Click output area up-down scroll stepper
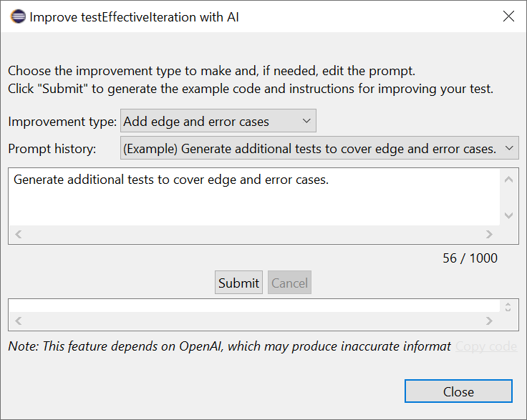This screenshot has width=527, height=420. [x=508, y=306]
